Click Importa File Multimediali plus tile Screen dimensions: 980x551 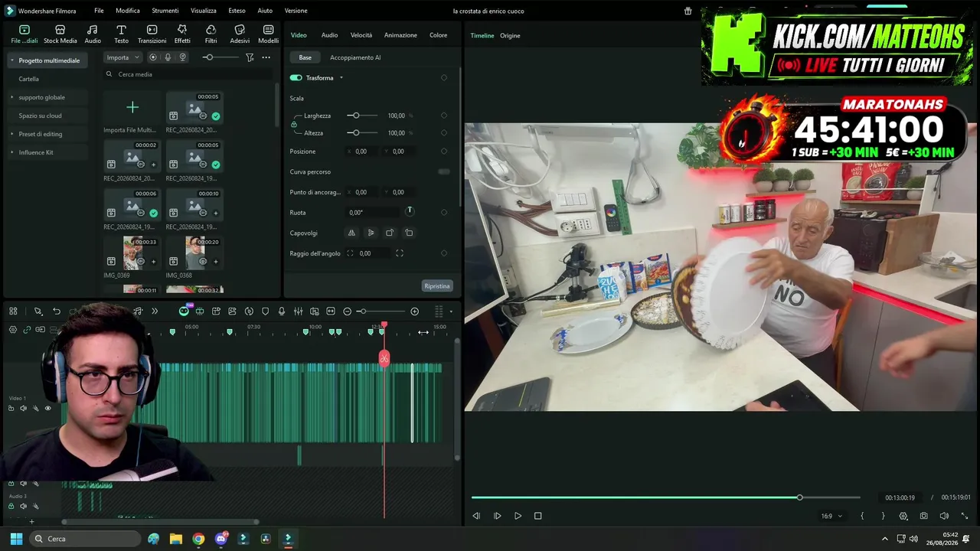(x=132, y=107)
